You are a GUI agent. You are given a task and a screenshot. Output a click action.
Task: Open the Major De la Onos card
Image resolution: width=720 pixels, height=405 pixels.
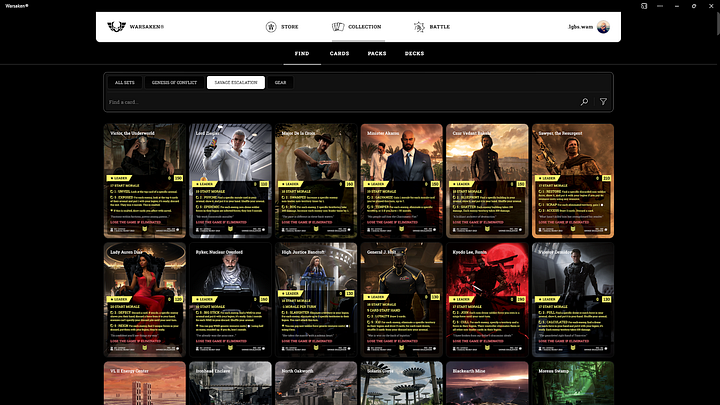tap(316, 180)
